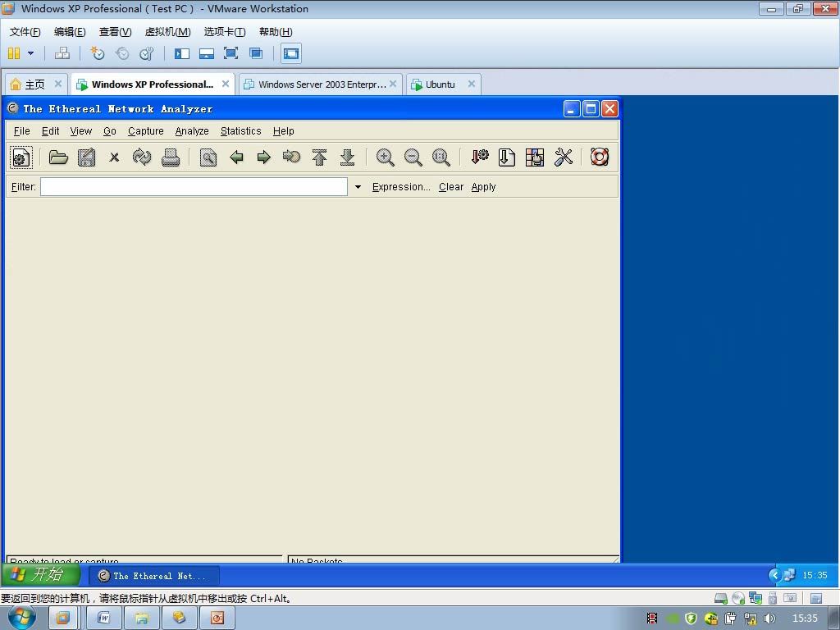Open Ethereal Capture menu
Viewport: 840px width, 630px height.
coord(146,130)
